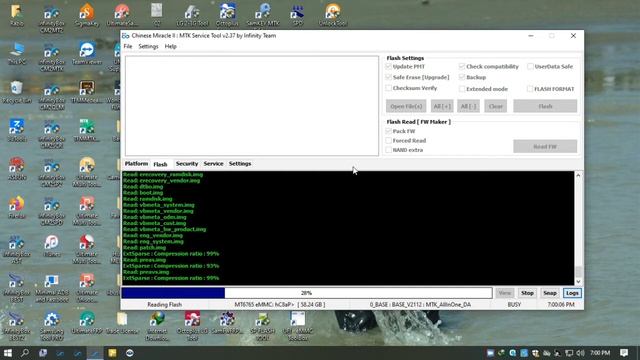
Task: Open the taskbar search icon
Action: pos(25,353)
